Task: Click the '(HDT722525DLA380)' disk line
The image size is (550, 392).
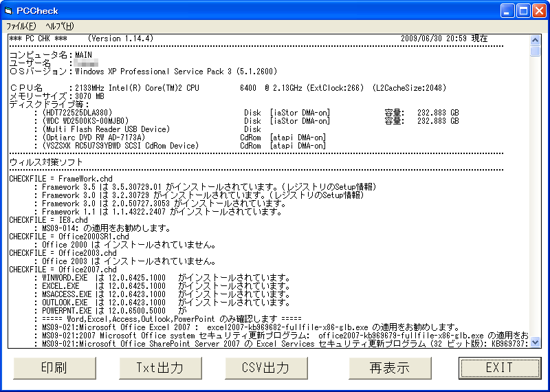Action: point(247,113)
